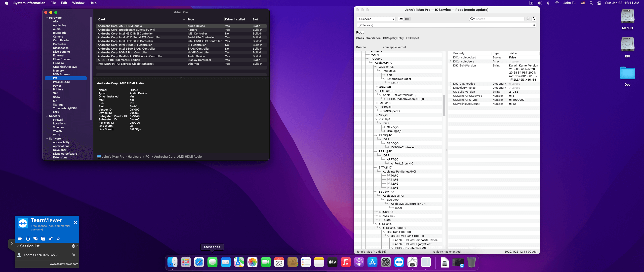Toggle the IORegistryExplorer side panel button
Image resolution: width=644 pixels, height=272 pixels.
[x=534, y=19]
